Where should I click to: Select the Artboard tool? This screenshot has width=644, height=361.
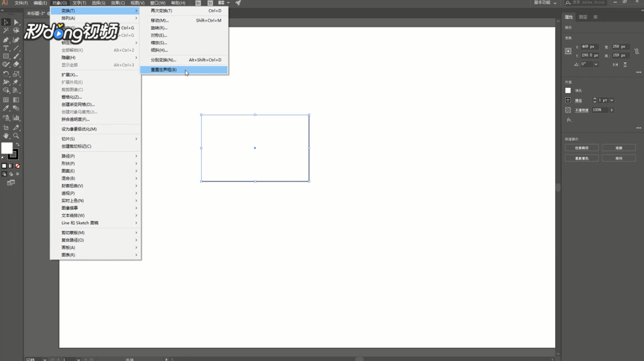point(6,128)
